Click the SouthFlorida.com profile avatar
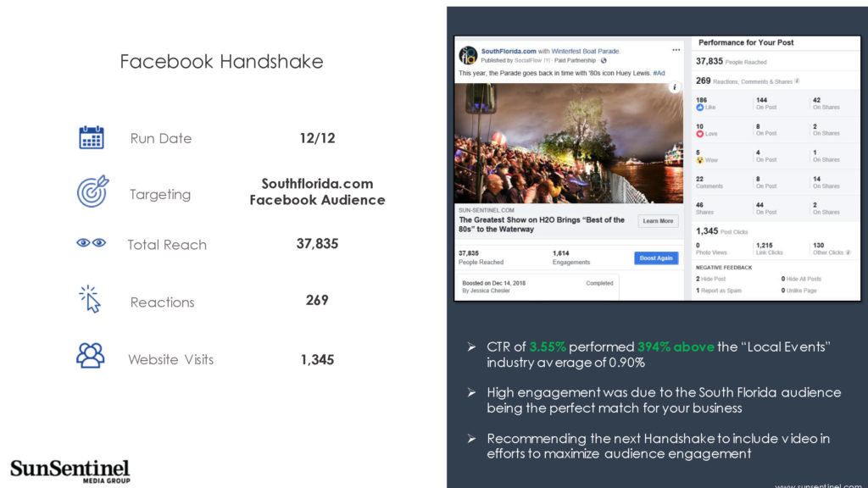This screenshot has height=488, width=868. 468,55
